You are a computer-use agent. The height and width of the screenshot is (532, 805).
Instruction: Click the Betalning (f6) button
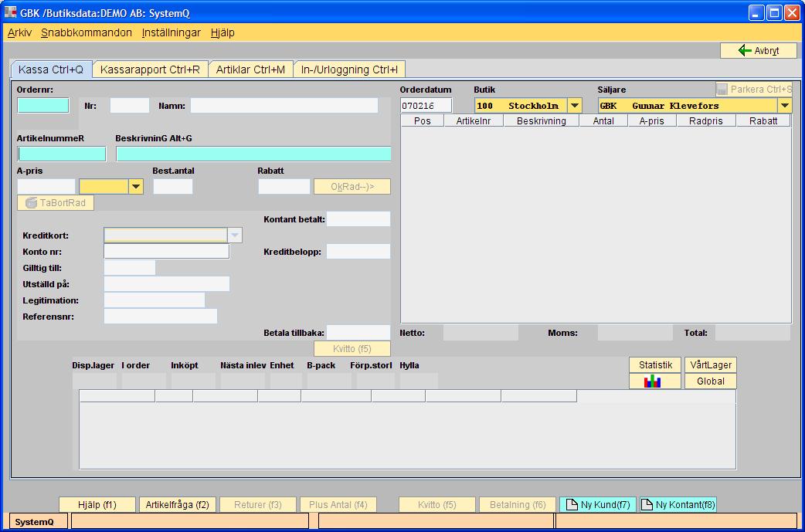point(518,505)
